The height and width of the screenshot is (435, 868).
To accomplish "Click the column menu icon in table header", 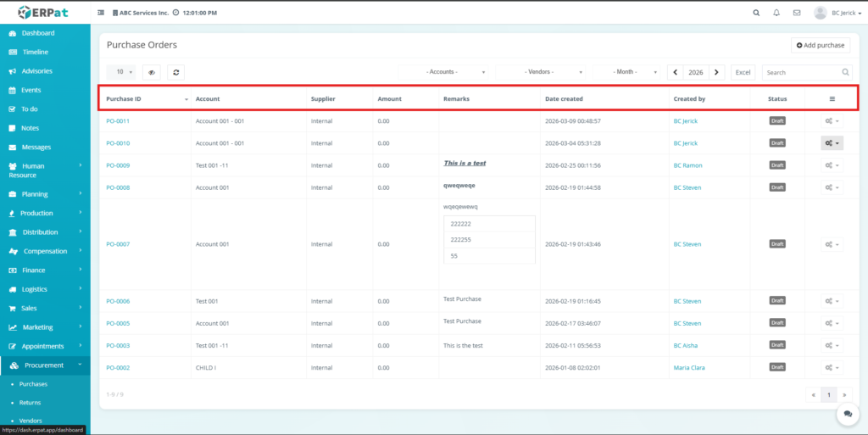I will click(832, 99).
